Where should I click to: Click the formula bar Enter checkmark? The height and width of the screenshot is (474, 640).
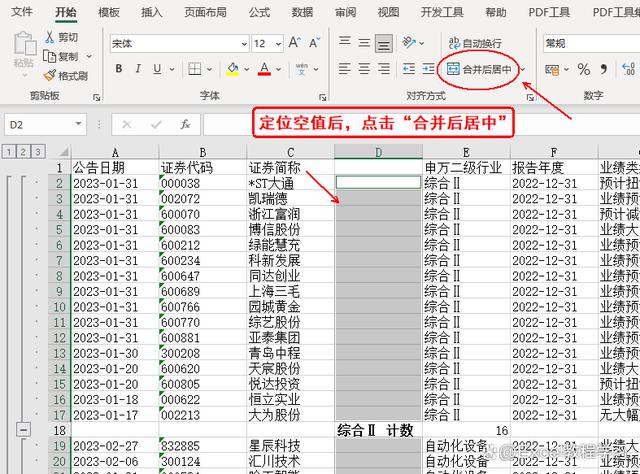tap(156, 124)
